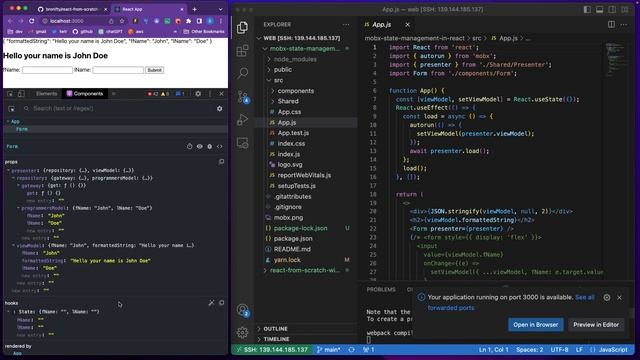Viewport: 640px width, 360px height.
Task: Collapse the programmersModel prop entry
Action: (18, 208)
